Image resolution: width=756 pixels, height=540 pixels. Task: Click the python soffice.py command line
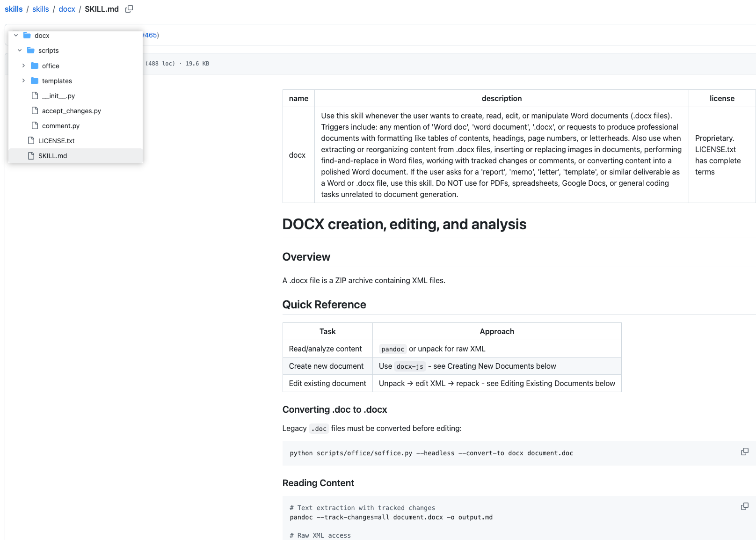point(431,453)
